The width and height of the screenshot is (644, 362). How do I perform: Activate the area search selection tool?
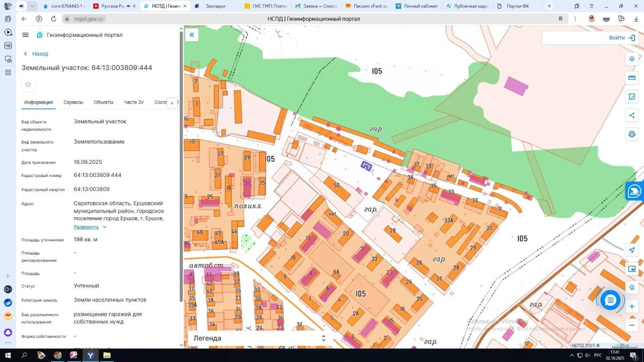pos(632,97)
